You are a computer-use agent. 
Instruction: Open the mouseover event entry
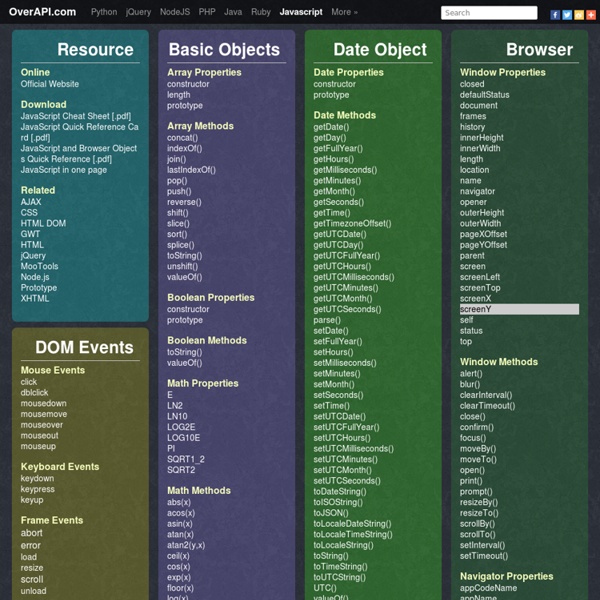(x=42, y=424)
